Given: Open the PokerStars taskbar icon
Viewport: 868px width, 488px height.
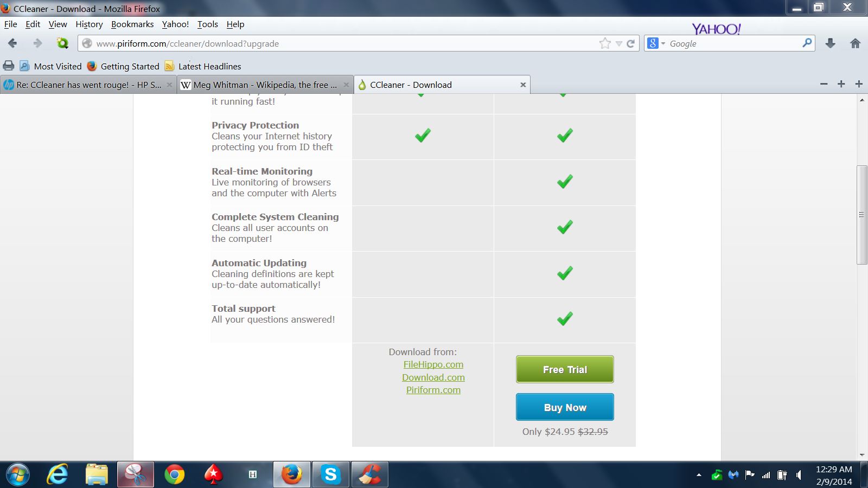Looking at the screenshot, I should (213, 475).
